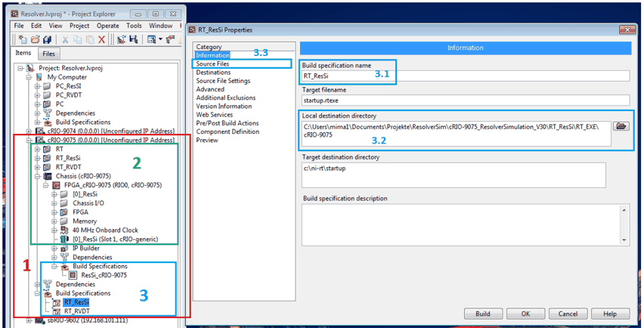The image size is (644, 328).
Task: Click the New Project toolbar icon
Action: [x=23, y=39]
